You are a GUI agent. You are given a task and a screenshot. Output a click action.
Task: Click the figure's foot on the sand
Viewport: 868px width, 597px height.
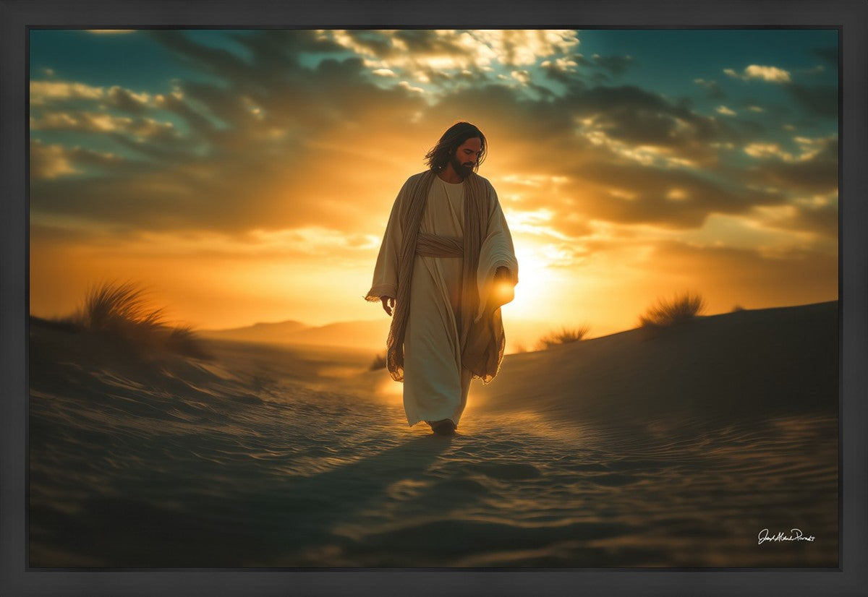point(443,427)
